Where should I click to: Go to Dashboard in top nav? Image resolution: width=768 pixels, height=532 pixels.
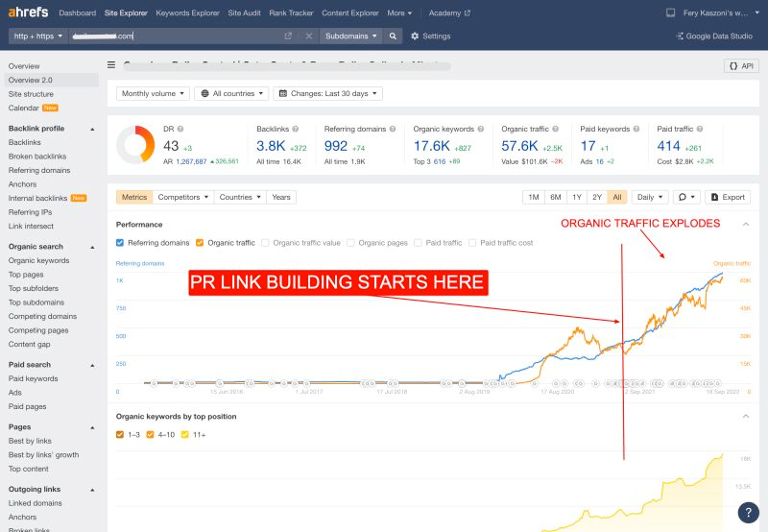pos(78,12)
